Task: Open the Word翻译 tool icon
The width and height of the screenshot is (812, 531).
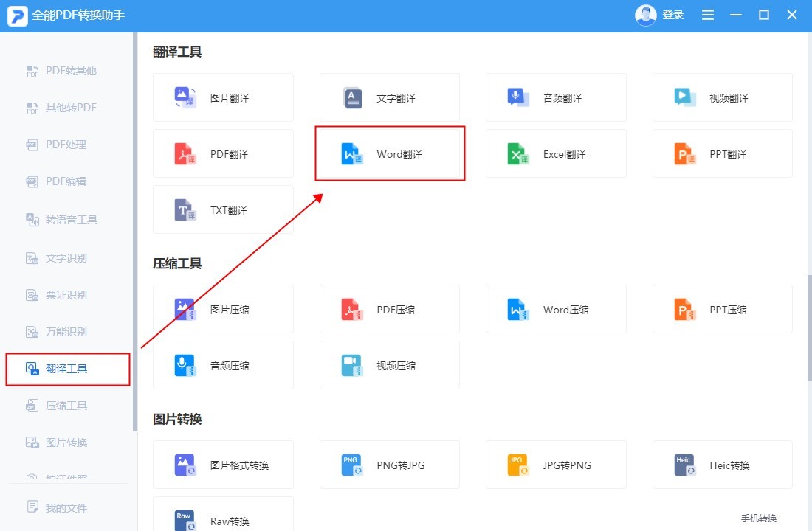Action: (352, 154)
